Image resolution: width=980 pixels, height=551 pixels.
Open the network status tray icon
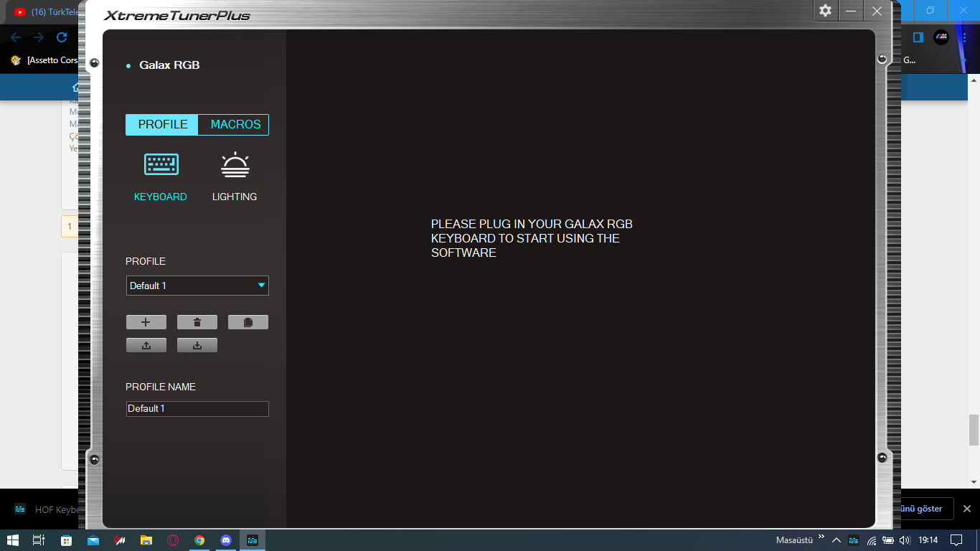coord(872,540)
